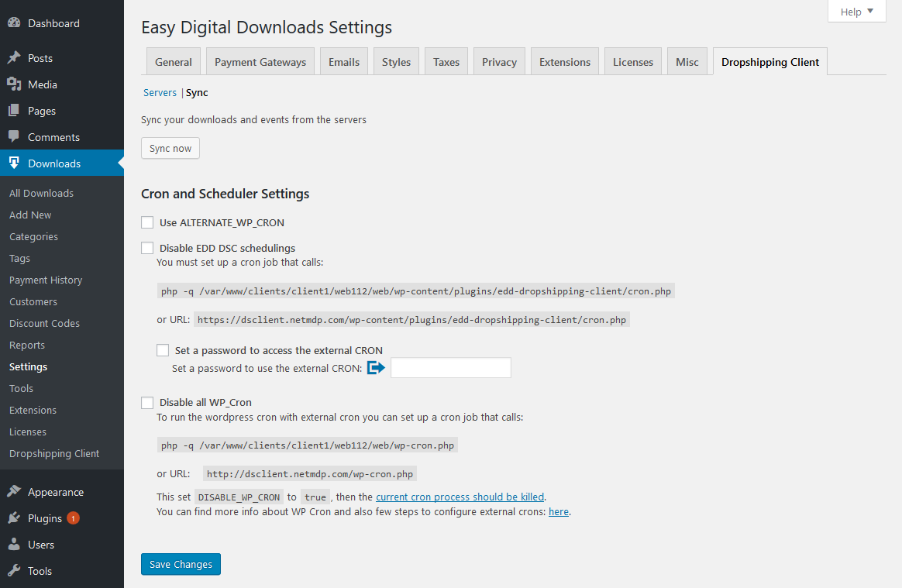902x588 pixels.
Task: Open the Privacy tab
Action: (x=499, y=61)
